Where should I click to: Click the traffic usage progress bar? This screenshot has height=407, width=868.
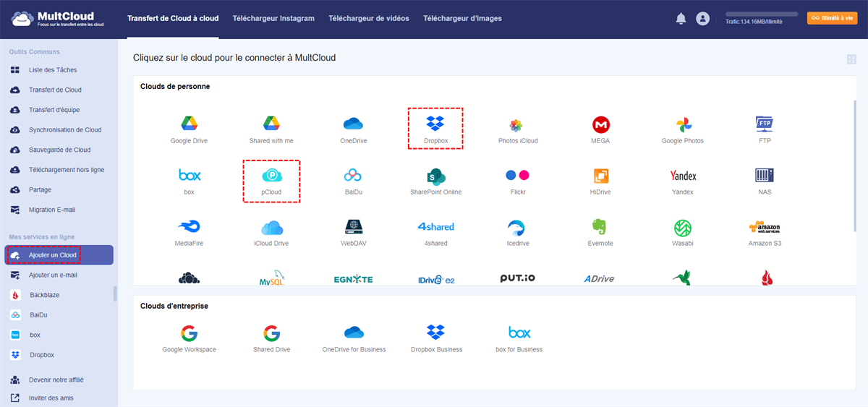(x=762, y=14)
